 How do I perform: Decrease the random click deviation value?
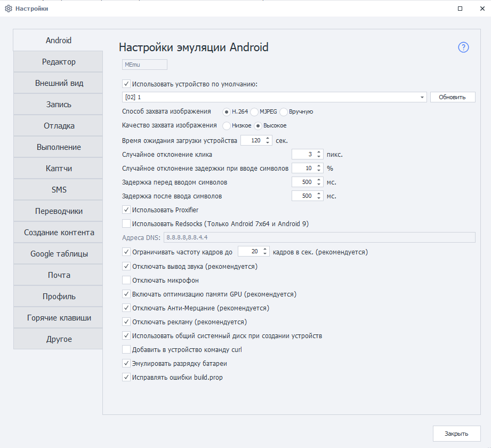click(319, 157)
